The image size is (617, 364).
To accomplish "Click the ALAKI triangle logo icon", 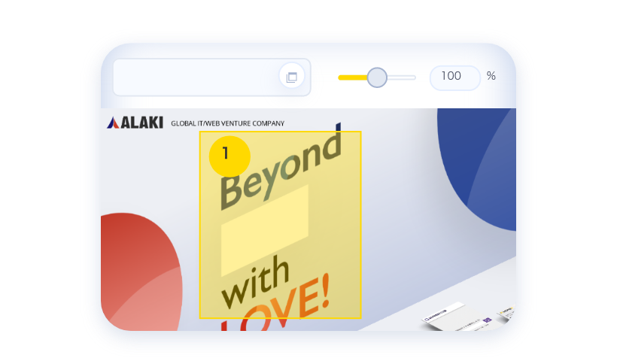I will coord(113,123).
